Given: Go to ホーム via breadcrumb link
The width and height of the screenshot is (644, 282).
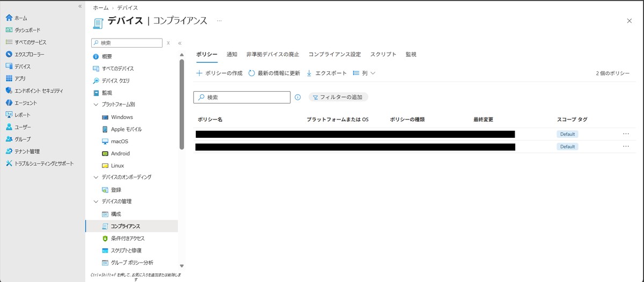Looking at the screenshot, I should tap(100, 8).
